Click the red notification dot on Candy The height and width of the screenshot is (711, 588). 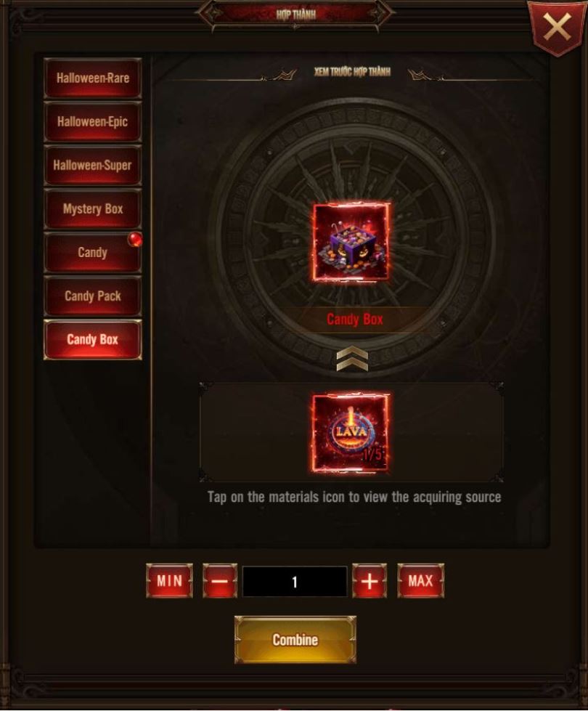coord(134,239)
